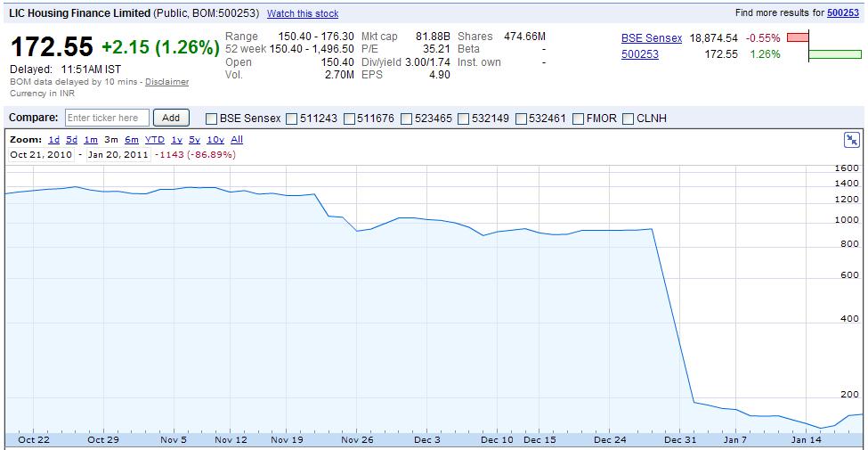Switch chart zoom to 5d
The width and height of the screenshot is (868, 450).
click(72, 140)
